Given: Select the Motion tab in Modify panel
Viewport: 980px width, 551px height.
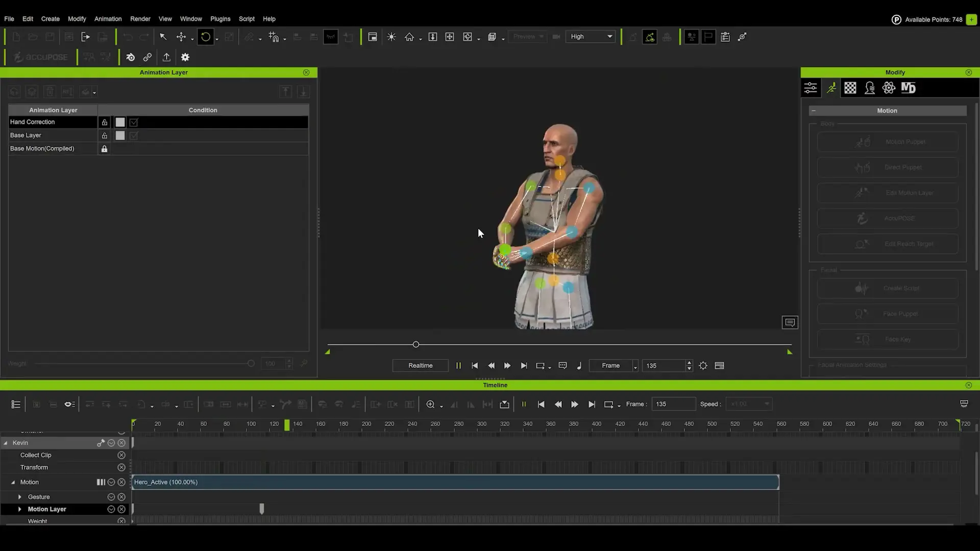Looking at the screenshot, I should point(831,88).
